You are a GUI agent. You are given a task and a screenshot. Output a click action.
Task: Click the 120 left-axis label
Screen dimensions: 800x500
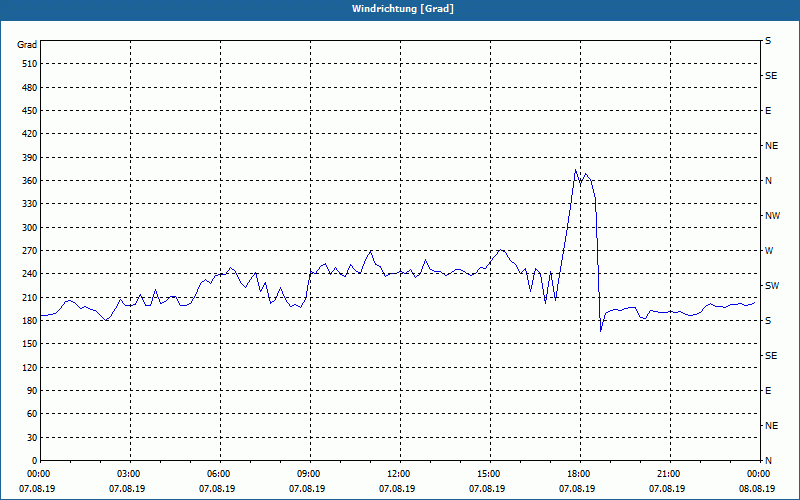(x=30, y=367)
